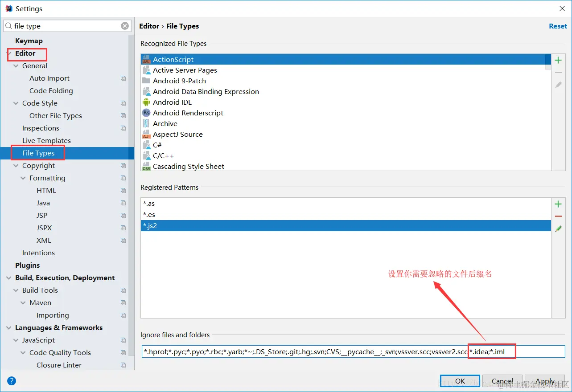Select Code Folding in the tree
Viewport: 572px width, 392px height.
51,91
